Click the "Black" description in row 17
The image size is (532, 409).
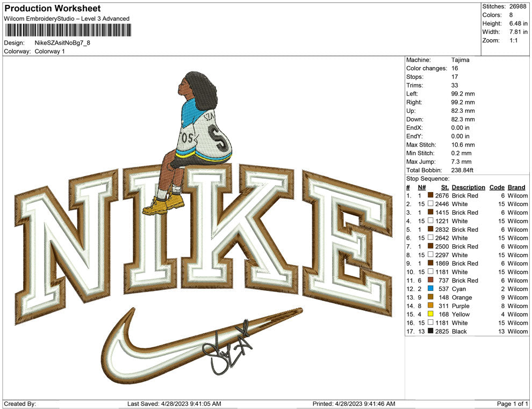(459, 331)
